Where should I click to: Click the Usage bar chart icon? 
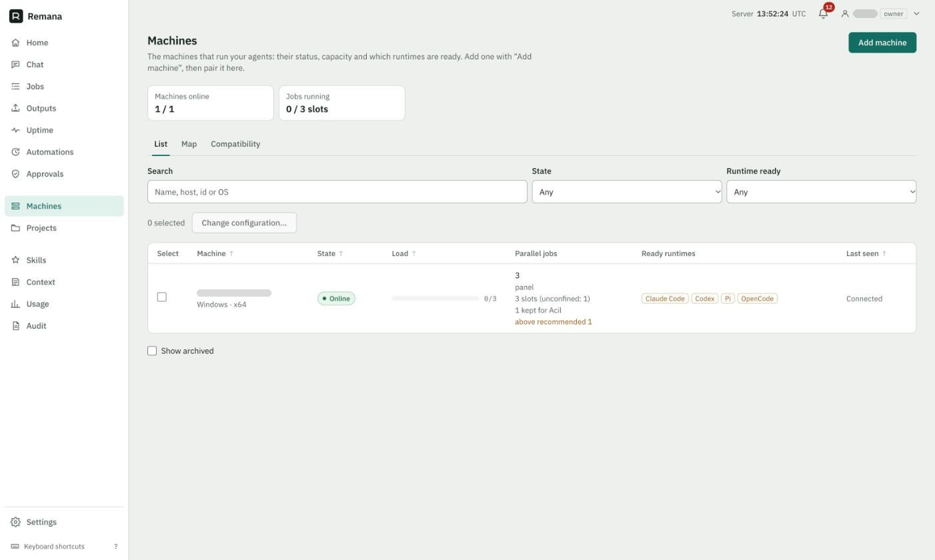tap(15, 304)
